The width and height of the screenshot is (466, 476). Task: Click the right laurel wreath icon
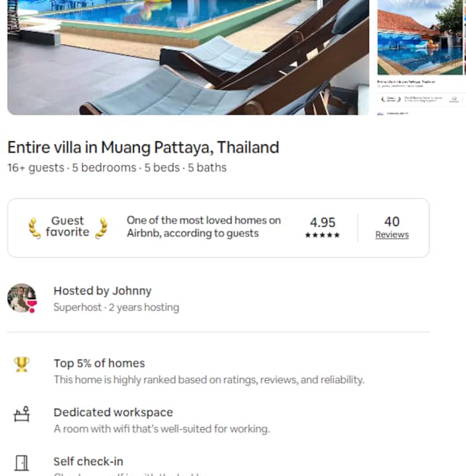click(101, 227)
